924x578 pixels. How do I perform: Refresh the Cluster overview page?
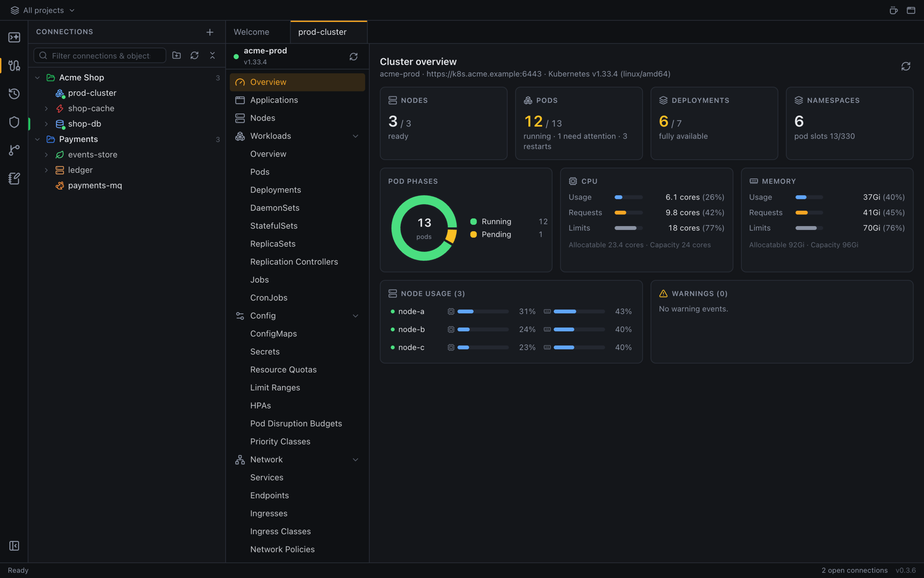pyautogui.click(x=906, y=66)
